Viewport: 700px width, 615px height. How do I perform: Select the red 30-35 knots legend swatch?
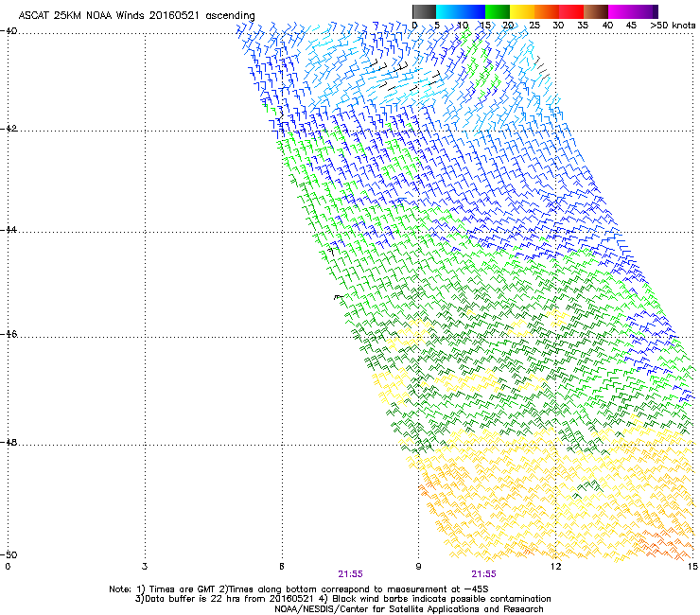tap(571, 11)
